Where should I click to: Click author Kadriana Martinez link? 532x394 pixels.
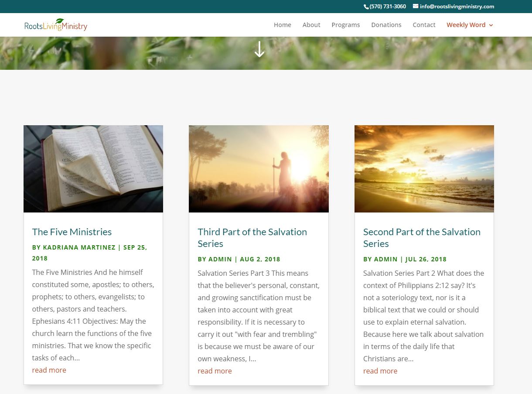[79, 247]
